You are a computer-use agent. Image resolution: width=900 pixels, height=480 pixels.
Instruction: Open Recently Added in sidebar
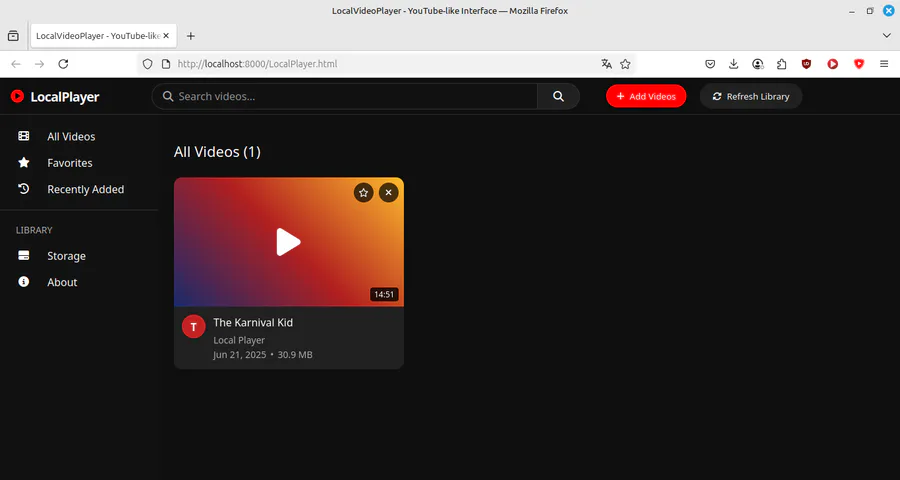point(79,189)
